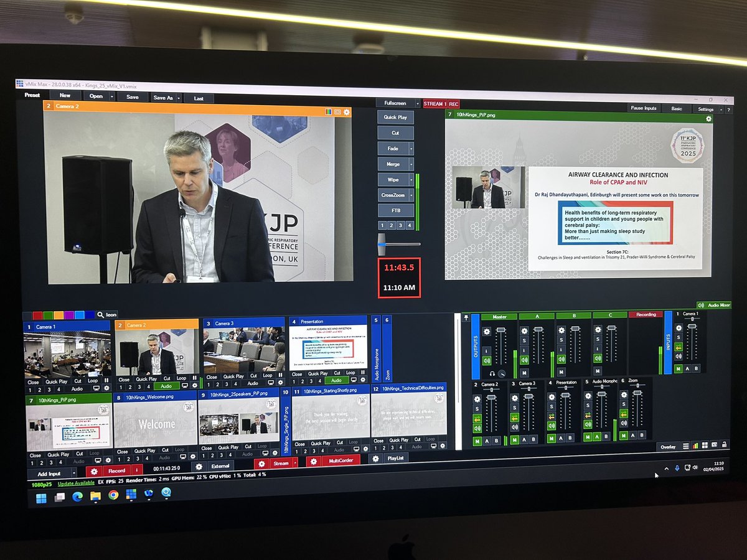Click the transition T-bar slider
This screenshot has height=560, width=747.
click(x=382, y=244)
